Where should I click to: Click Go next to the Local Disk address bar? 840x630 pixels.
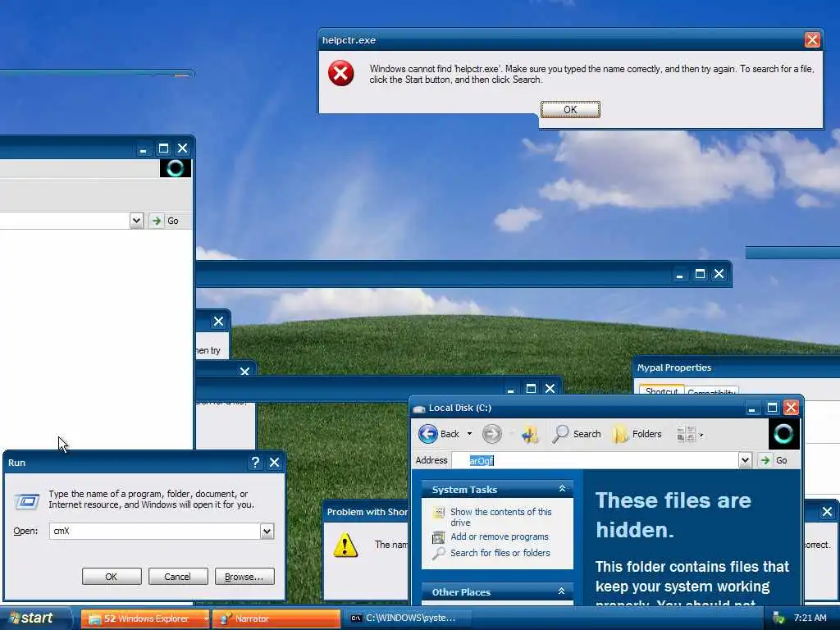click(x=774, y=460)
